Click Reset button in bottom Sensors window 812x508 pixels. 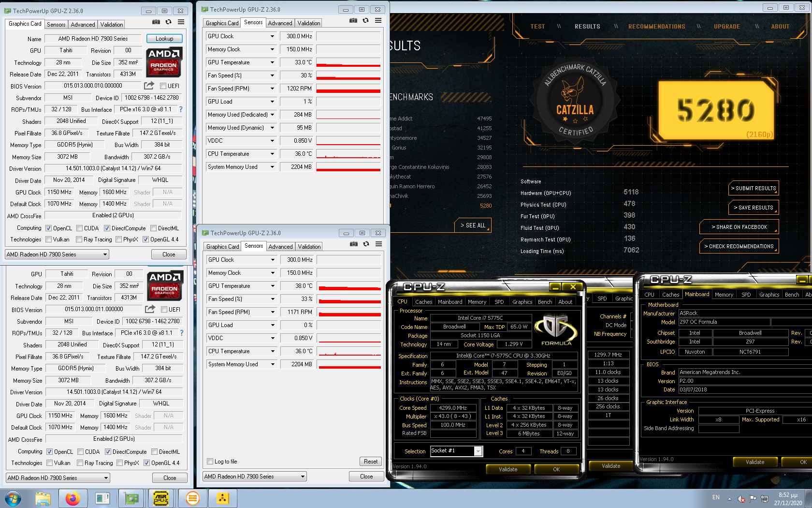point(371,462)
